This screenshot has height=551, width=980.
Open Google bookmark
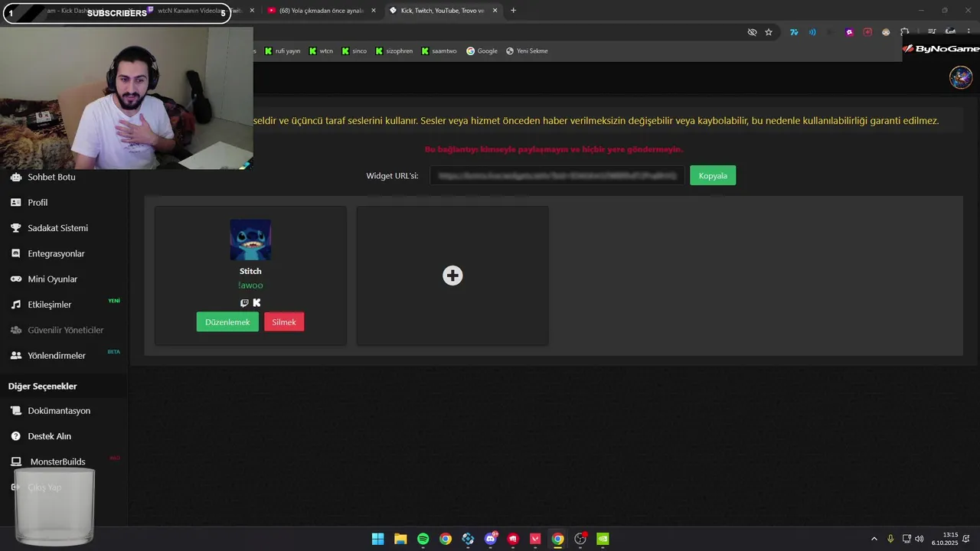coord(482,51)
